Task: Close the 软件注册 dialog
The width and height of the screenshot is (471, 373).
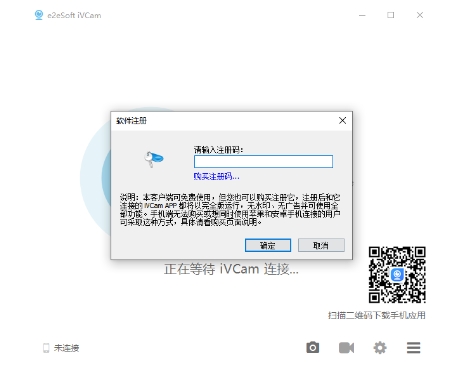Action: (342, 120)
